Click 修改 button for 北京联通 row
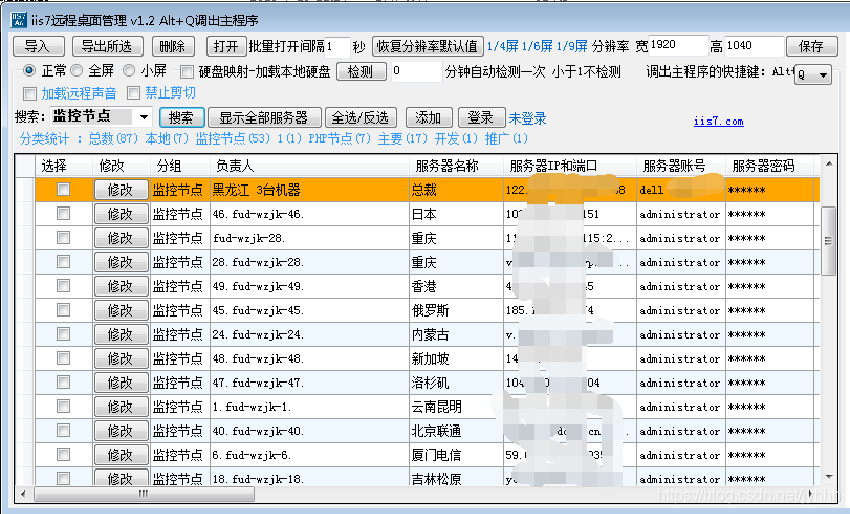This screenshot has height=514, width=850. [121, 431]
